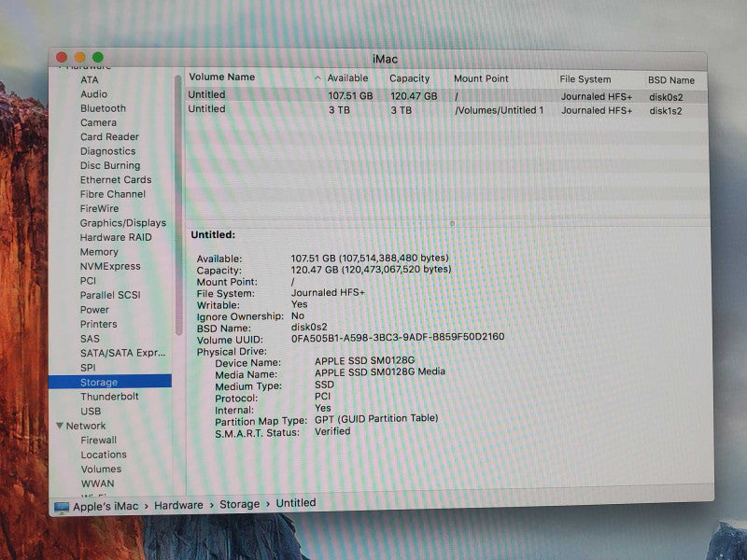Collapse the Network disclosure triangle

click(60, 426)
